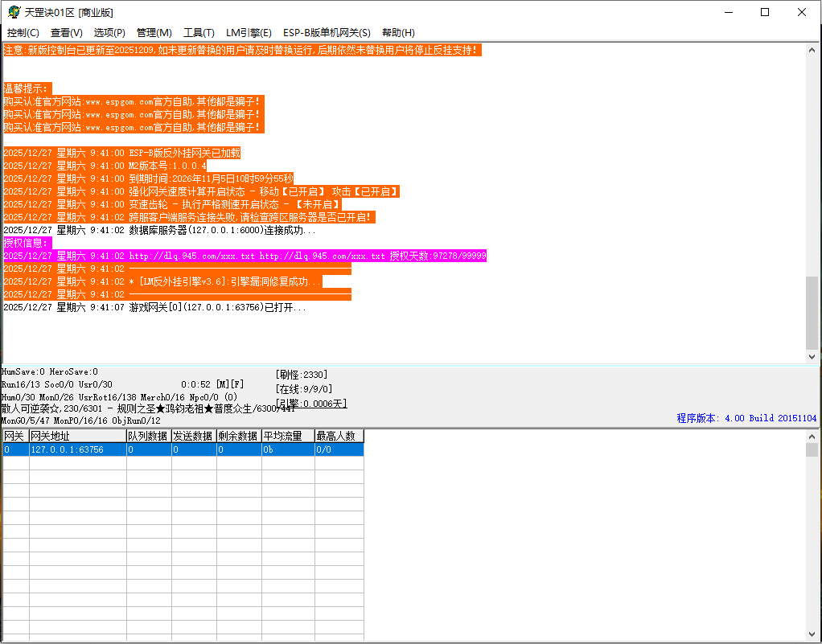Select the gateway row 127.0.0.1:63756
This screenshot has height=644, width=822.
tap(67, 449)
